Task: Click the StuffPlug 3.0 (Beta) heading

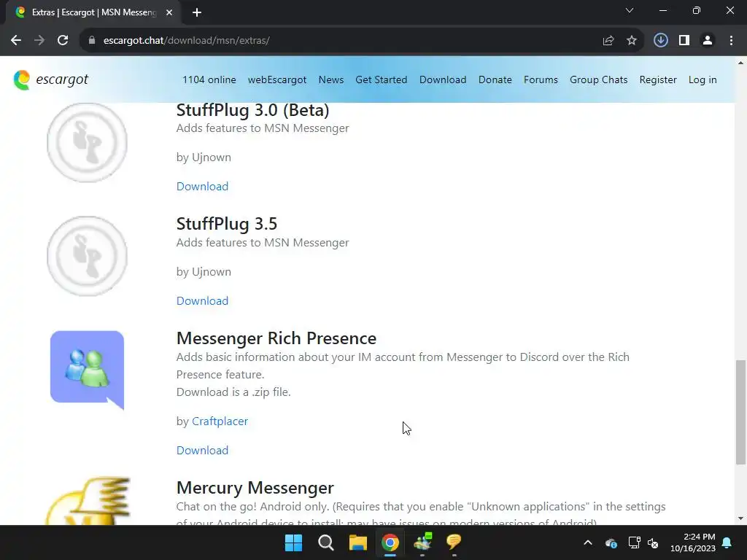Action: click(253, 110)
